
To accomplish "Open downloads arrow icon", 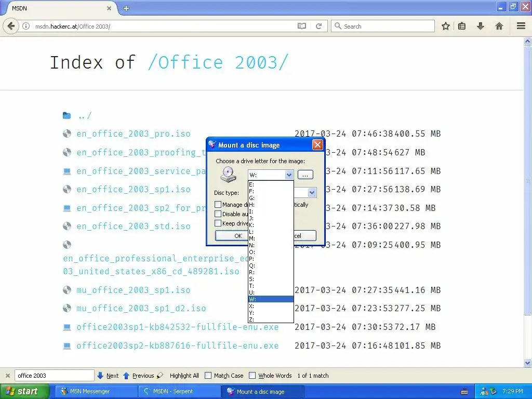I will (x=481, y=26).
